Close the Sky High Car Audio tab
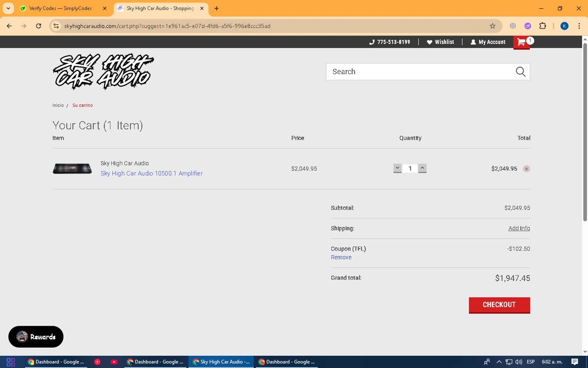The width and height of the screenshot is (588, 368). (x=202, y=8)
